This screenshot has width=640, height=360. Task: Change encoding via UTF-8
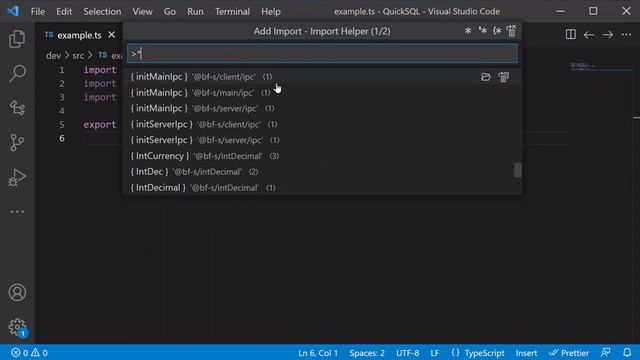point(407,353)
